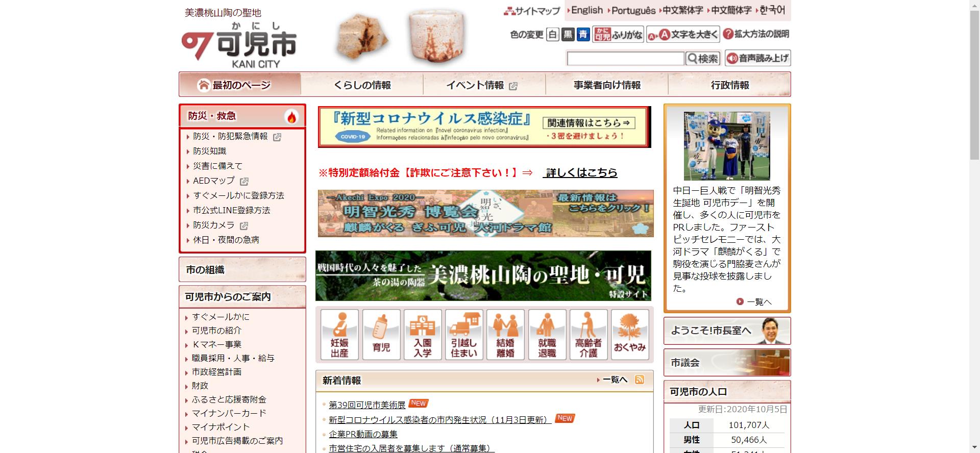Toggle ふりがな furigana display

coord(618,34)
